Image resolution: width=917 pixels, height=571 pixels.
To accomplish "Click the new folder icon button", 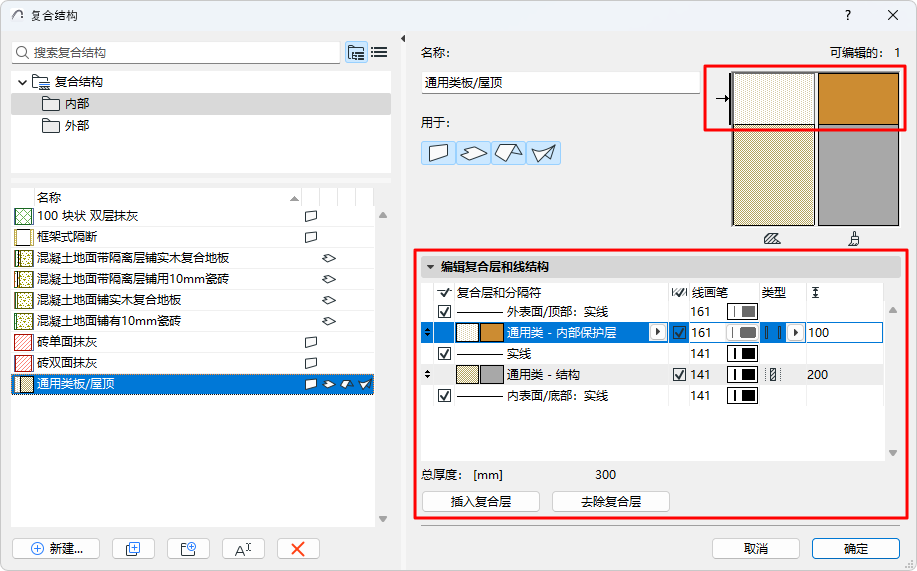I will coord(188,549).
